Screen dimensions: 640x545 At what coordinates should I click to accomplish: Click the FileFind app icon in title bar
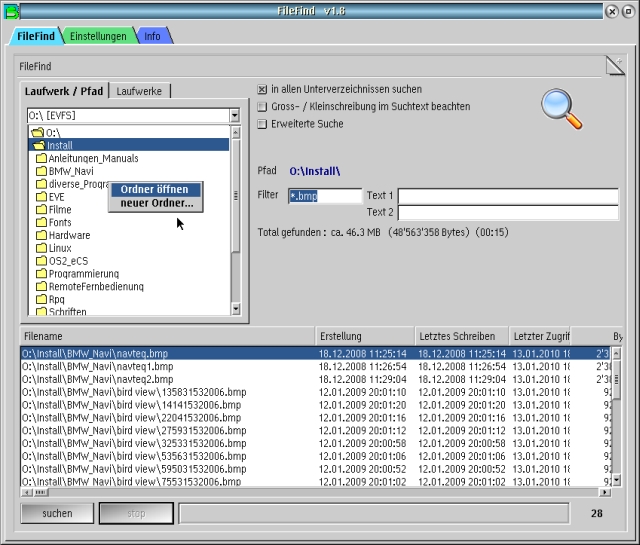13,10
